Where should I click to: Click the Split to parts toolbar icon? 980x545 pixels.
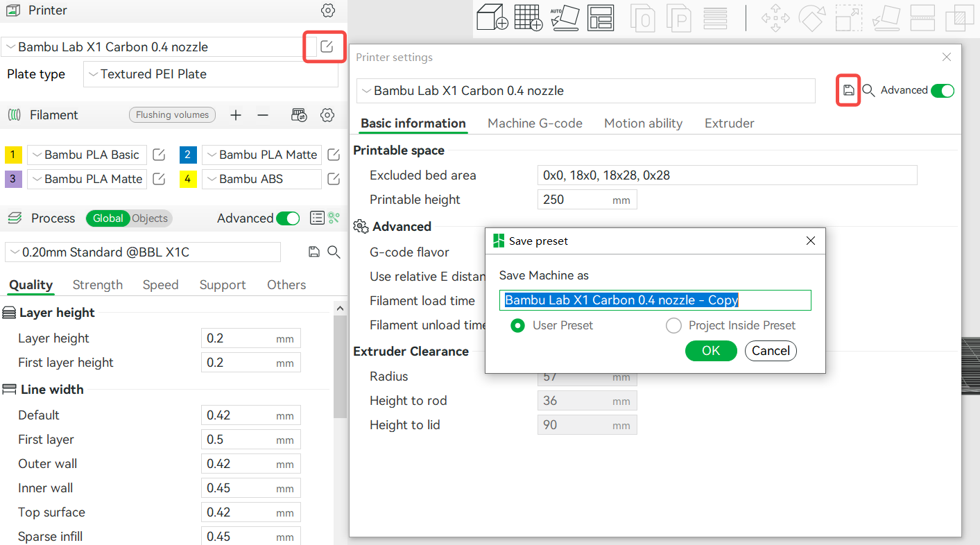point(679,19)
